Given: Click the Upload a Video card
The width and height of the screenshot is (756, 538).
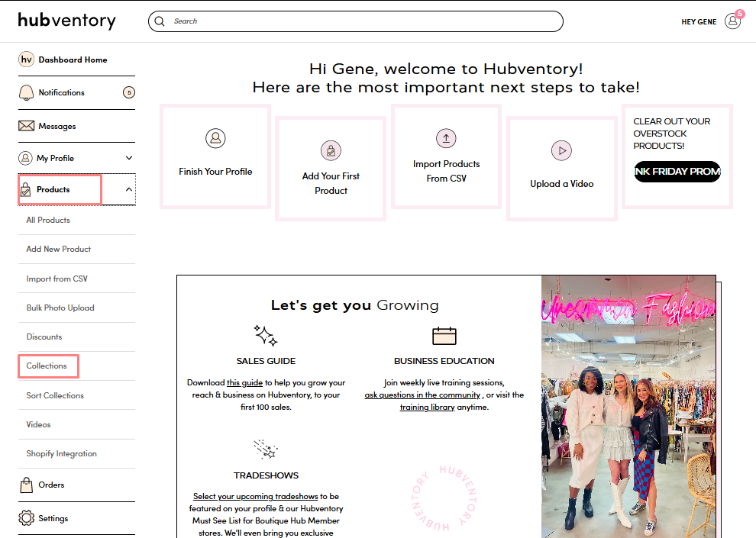Looking at the screenshot, I should click(x=562, y=169).
